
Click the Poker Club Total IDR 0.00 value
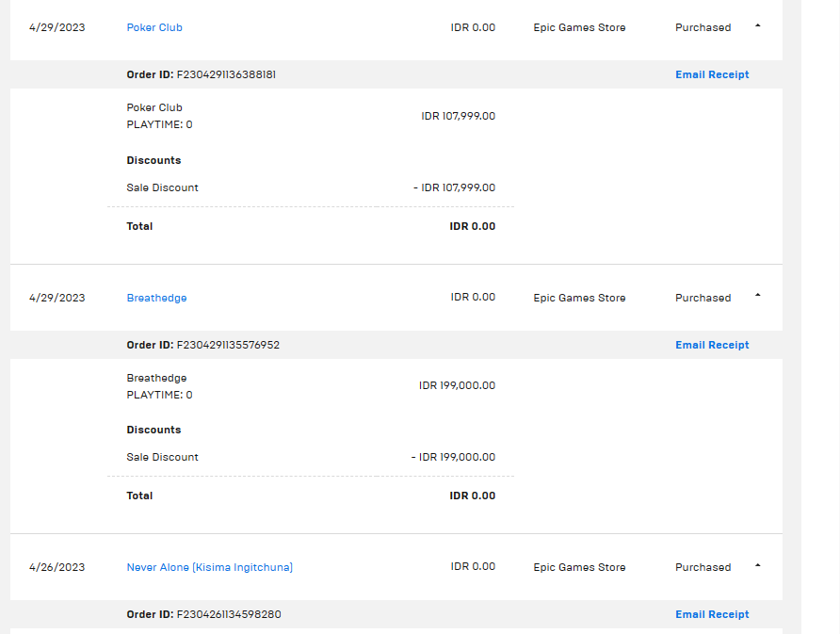pyautogui.click(x=473, y=226)
